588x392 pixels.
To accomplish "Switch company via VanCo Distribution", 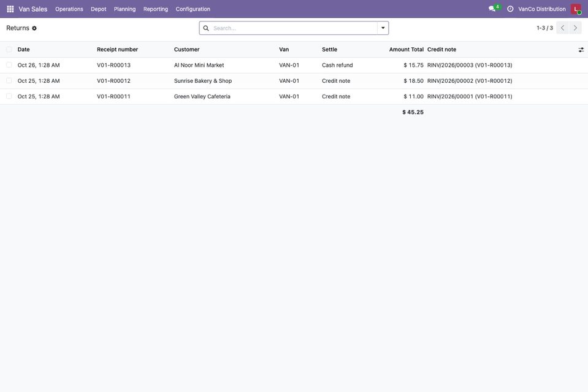I will (x=542, y=9).
